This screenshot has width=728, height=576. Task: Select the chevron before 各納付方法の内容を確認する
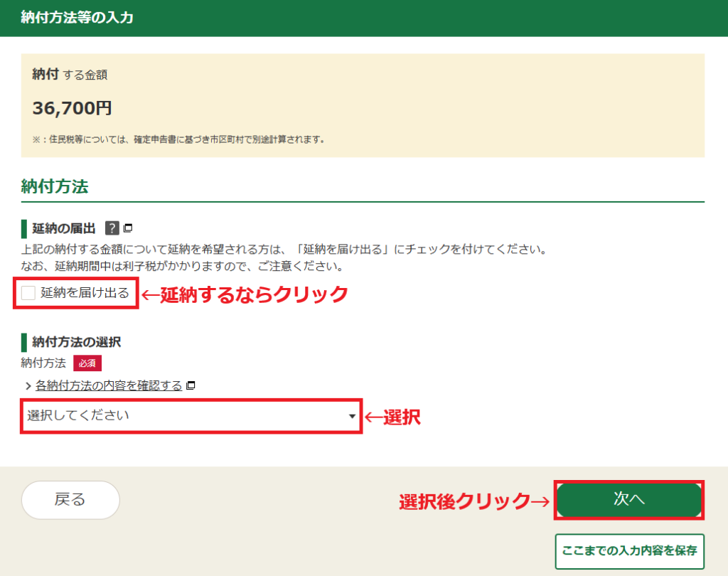[x=28, y=384]
